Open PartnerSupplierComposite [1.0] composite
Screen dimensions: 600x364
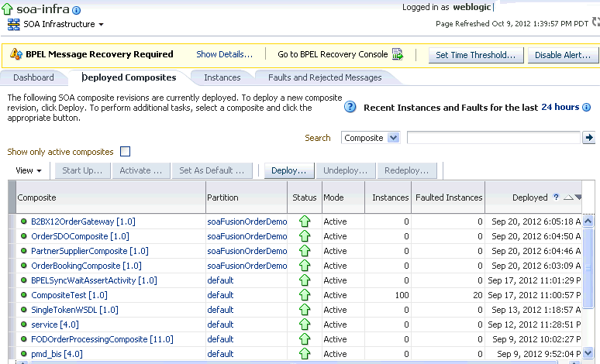click(90, 251)
